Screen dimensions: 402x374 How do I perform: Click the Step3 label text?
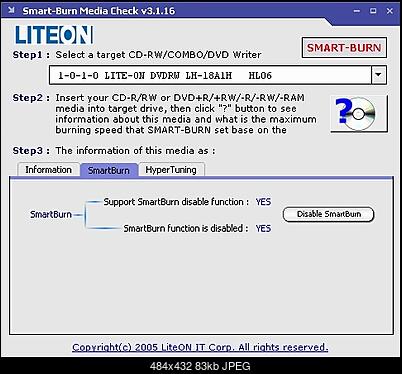(x=31, y=151)
